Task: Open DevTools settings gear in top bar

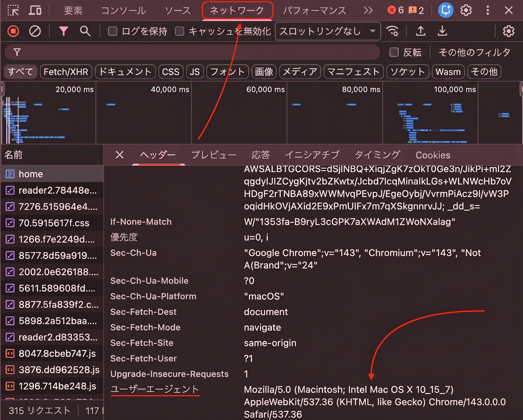Action: click(x=466, y=10)
